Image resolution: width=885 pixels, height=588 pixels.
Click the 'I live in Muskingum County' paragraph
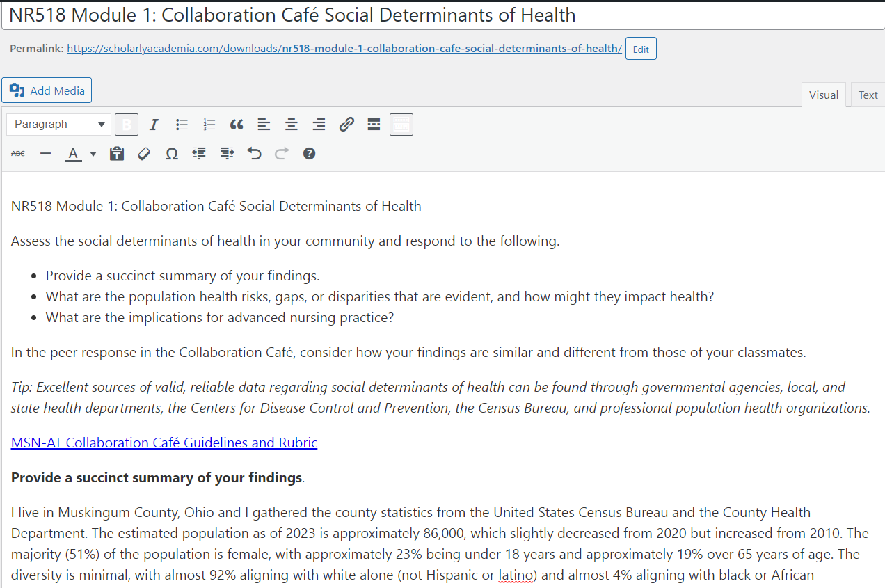tap(440, 543)
